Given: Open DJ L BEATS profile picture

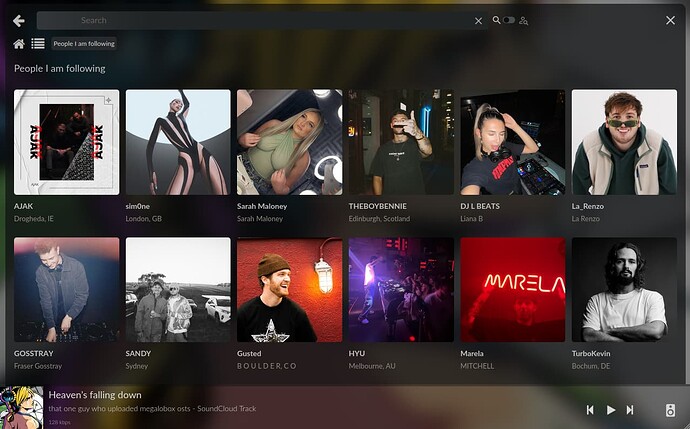Looking at the screenshot, I should (513, 142).
